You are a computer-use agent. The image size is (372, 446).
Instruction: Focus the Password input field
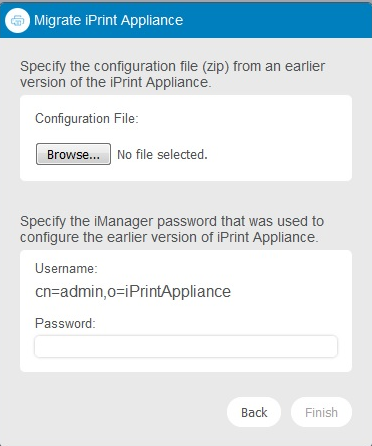click(x=186, y=346)
